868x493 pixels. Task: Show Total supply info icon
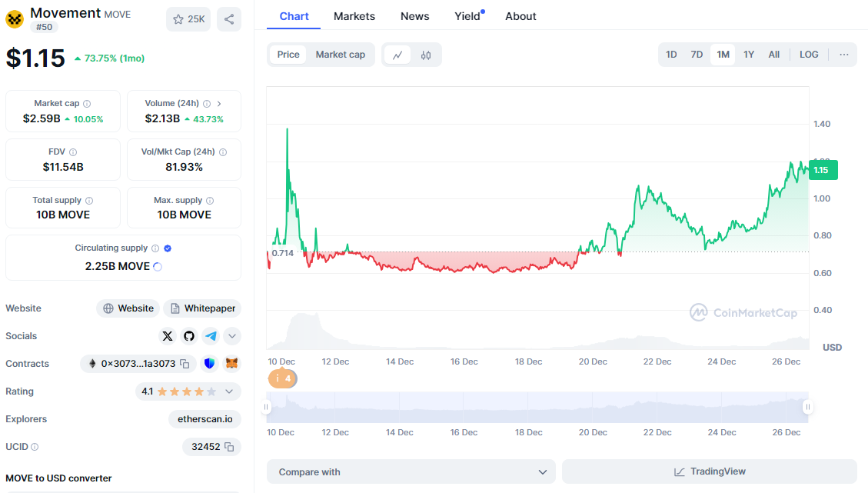click(89, 201)
